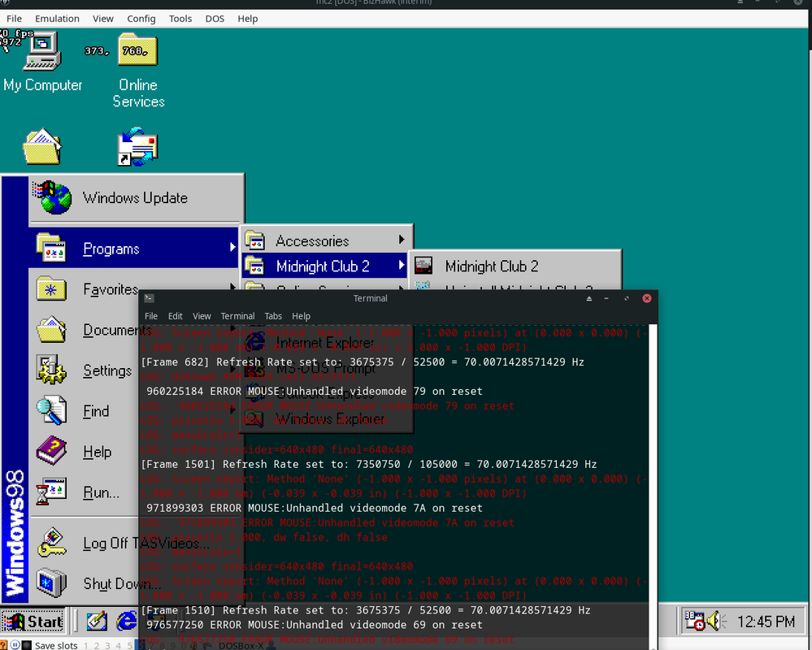Open the My Computer desktop icon
The image size is (812, 650).
(42, 51)
